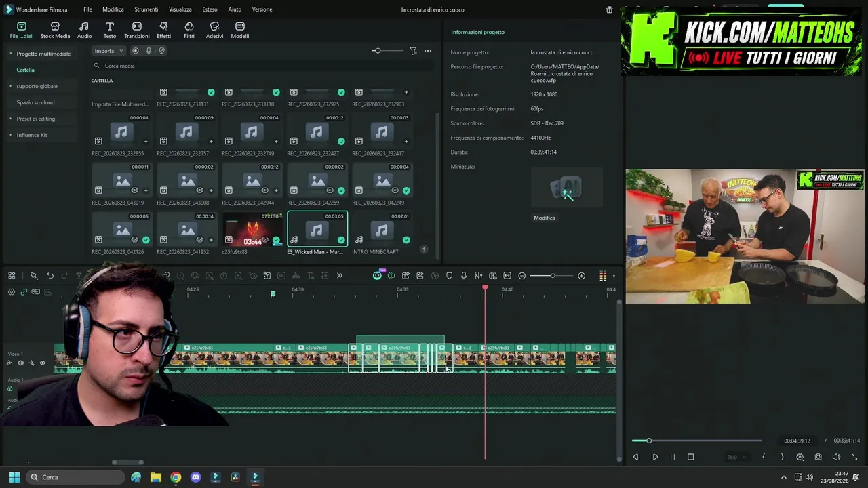Stop preview playback with square button
Image resolution: width=868 pixels, height=488 pixels.
coord(690,457)
